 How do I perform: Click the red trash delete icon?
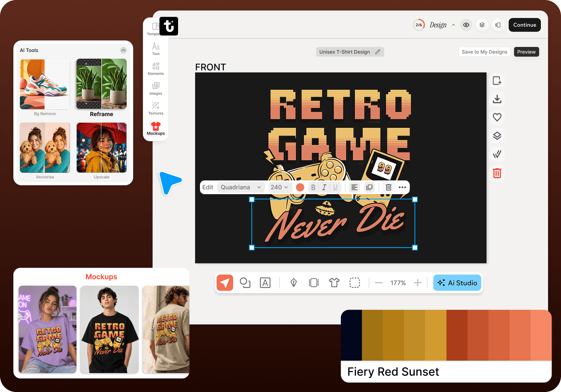(497, 173)
